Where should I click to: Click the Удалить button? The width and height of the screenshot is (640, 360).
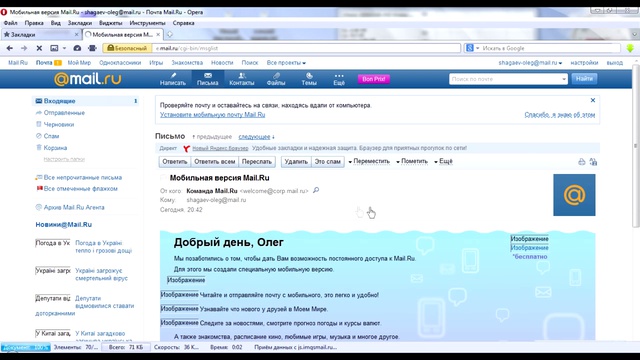(x=296, y=162)
